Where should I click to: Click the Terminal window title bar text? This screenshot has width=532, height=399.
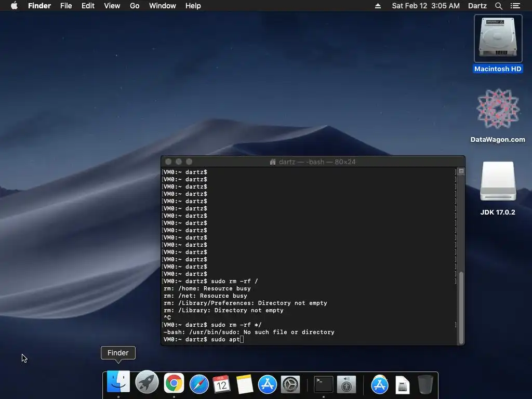tap(317, 162)
